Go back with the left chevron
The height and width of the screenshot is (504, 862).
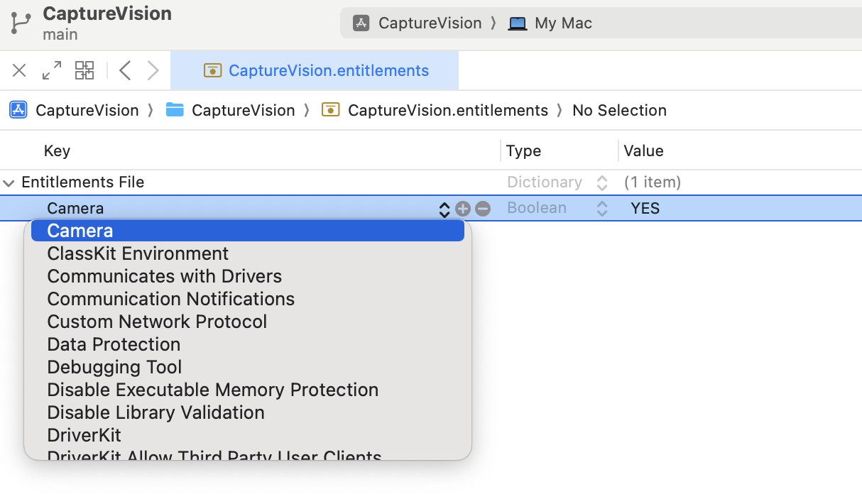coord(125,70)
